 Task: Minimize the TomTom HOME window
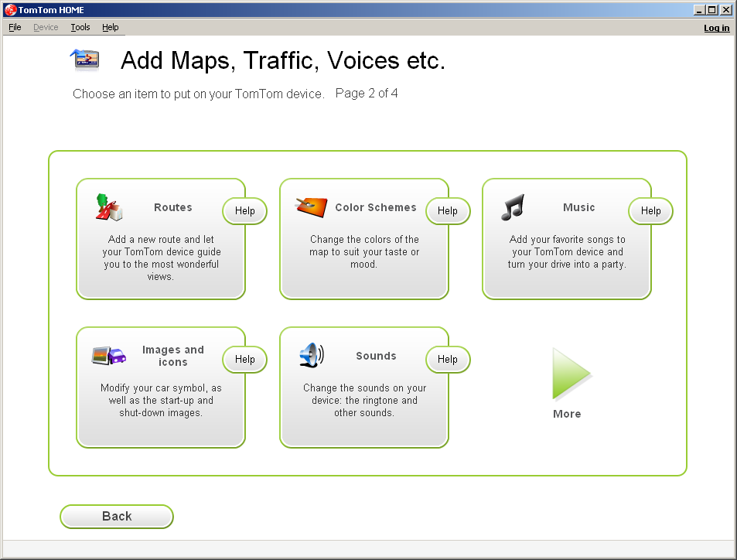point(699,10)
